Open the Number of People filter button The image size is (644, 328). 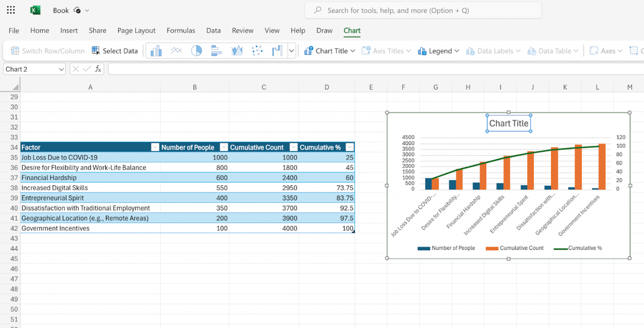(x=224, y=147)
